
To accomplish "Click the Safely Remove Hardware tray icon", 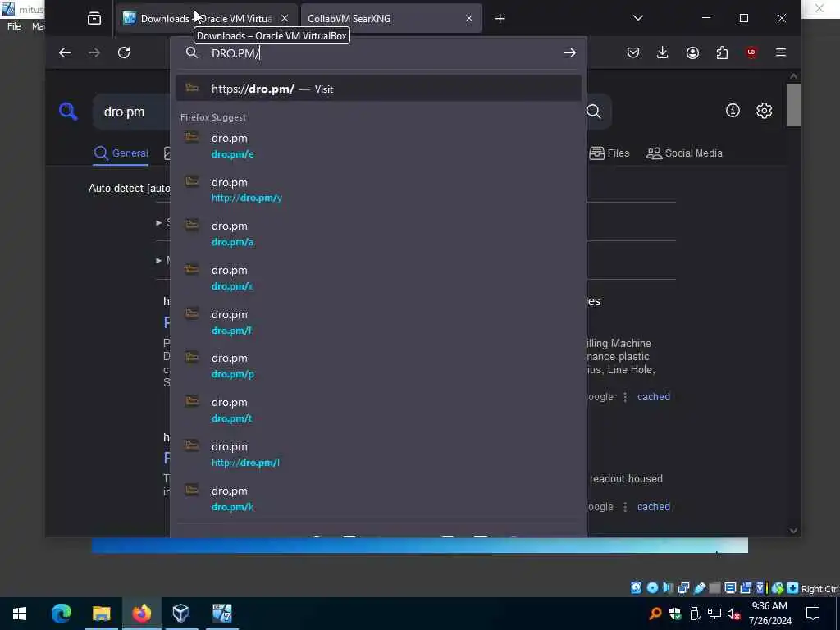I will tap(695, 614).
